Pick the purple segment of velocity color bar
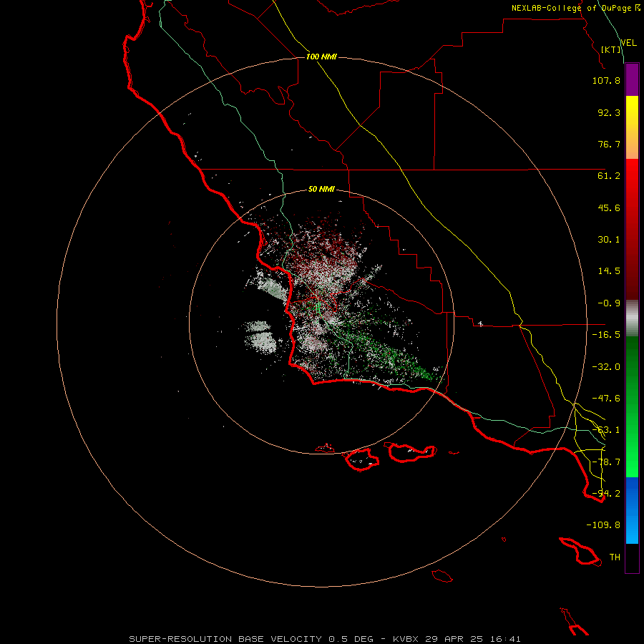Image resolution: width=644 pixels, height=644 pixels. click(x=632, y=79)
